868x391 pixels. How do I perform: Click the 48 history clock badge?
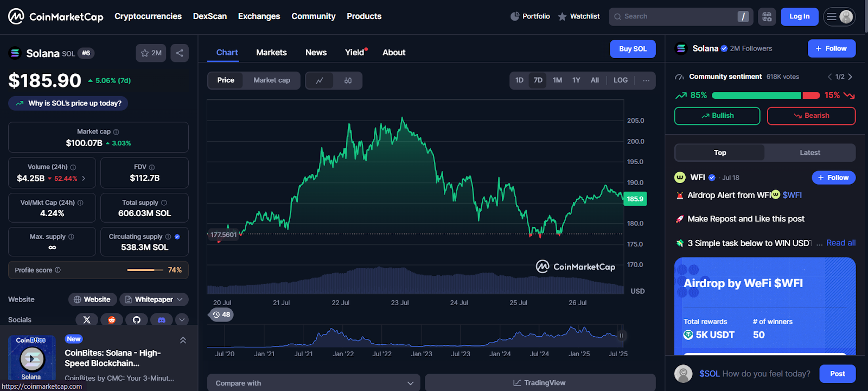point(221,314)
